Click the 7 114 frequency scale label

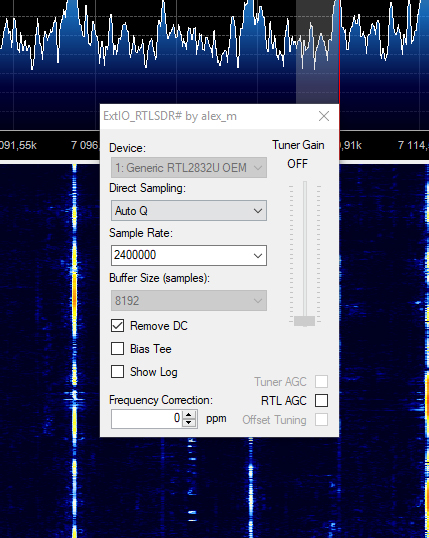tap(413, 145)
